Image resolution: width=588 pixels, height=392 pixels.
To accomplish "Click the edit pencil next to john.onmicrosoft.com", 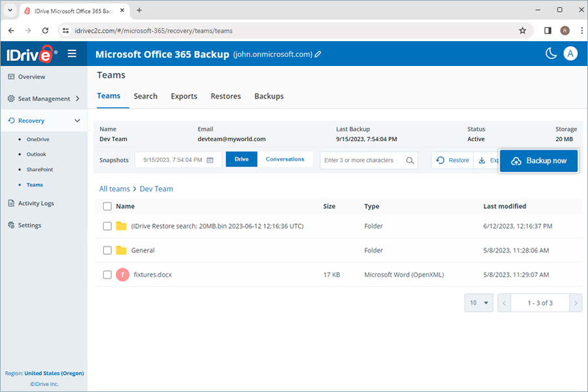I will pos(318,54).
